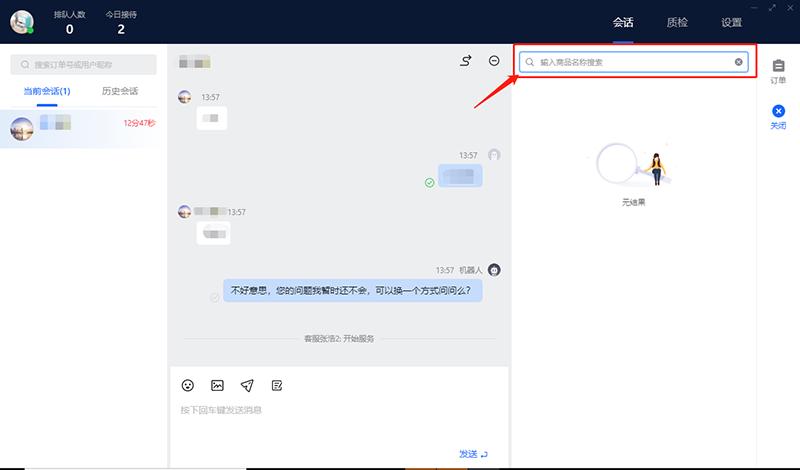Open the 质检 tab

click(677, 22)
